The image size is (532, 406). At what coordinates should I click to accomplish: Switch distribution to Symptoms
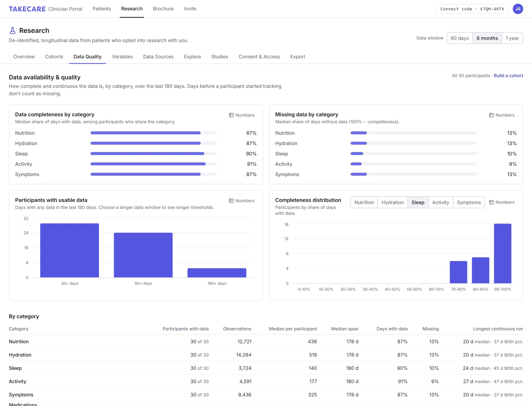pos(469,202)
